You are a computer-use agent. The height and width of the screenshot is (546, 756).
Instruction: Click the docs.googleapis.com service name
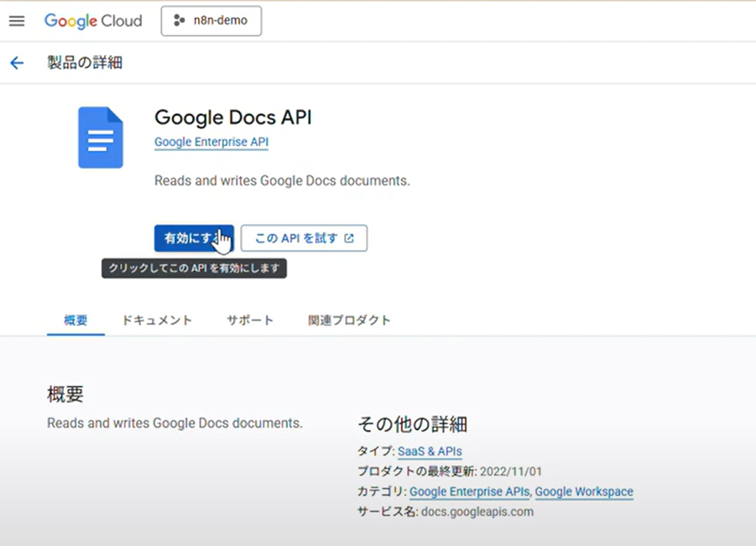(x=477, y=512)
